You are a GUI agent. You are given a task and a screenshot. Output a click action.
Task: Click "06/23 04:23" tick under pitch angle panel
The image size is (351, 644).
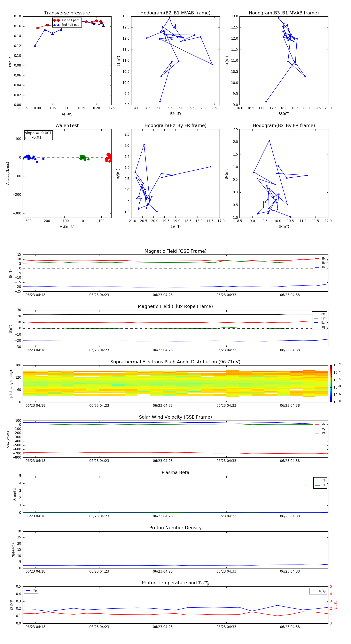pos(99,406)
